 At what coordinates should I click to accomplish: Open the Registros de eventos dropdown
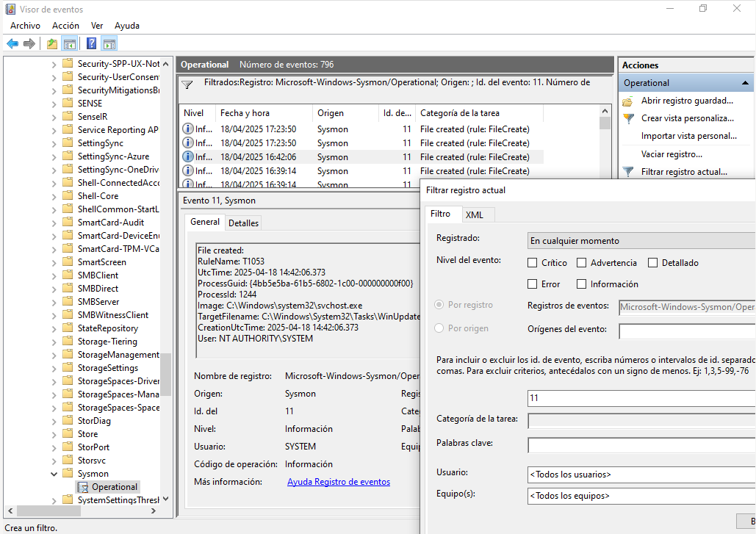pos(687,307)
